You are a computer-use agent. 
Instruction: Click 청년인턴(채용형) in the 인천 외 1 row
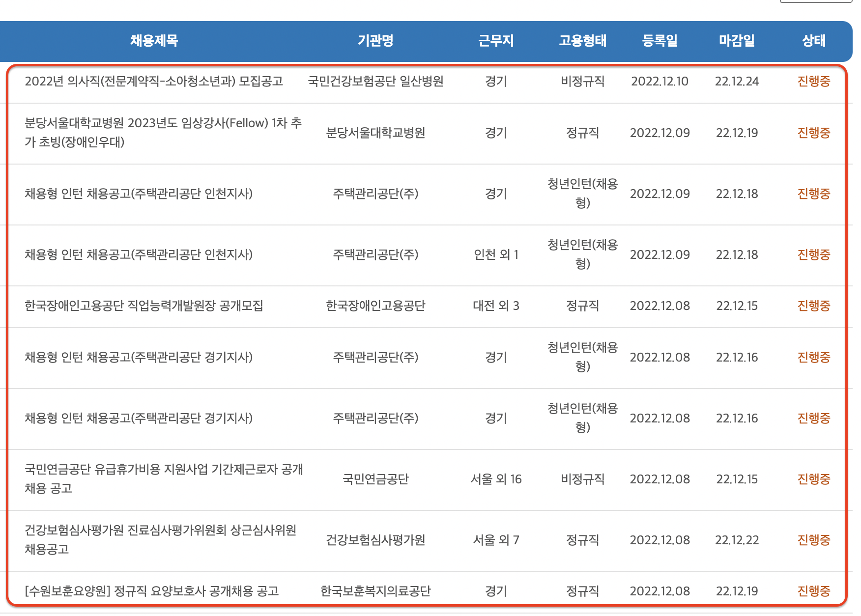pyautogui.click(x=583, y=254)
